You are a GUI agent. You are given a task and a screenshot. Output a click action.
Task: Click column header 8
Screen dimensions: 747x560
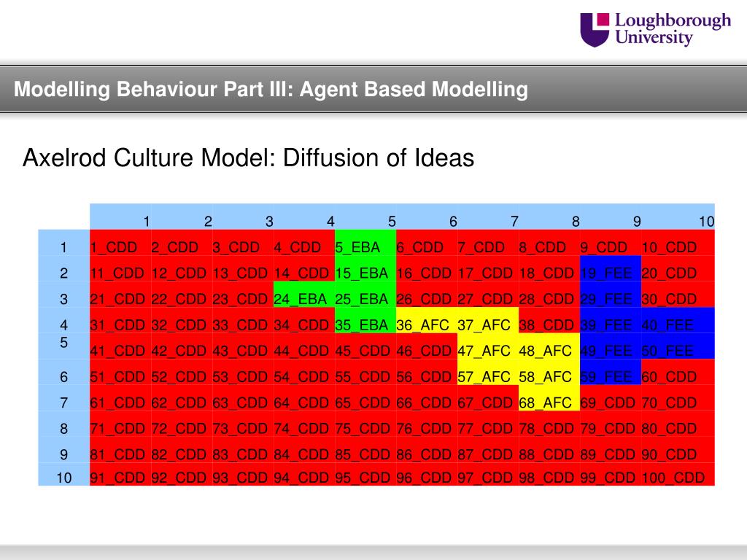tap(549, 217)
